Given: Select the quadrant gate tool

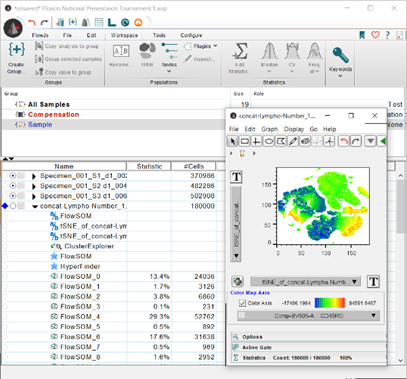Looking at the screenshot, I should click(x=256, y=141).
